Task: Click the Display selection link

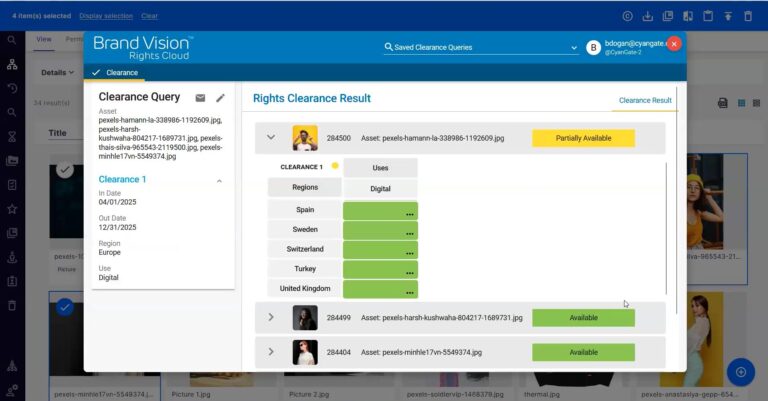Action: coord(106,16)
